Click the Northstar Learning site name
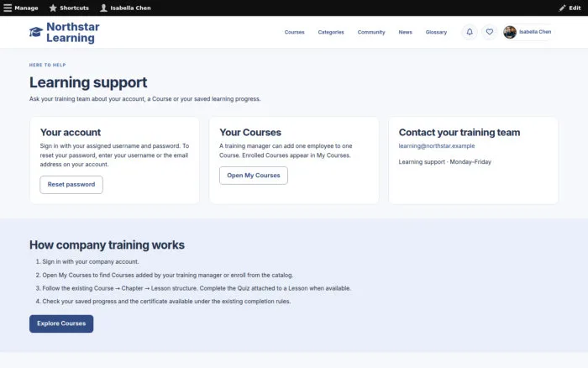 click(73, 32)
